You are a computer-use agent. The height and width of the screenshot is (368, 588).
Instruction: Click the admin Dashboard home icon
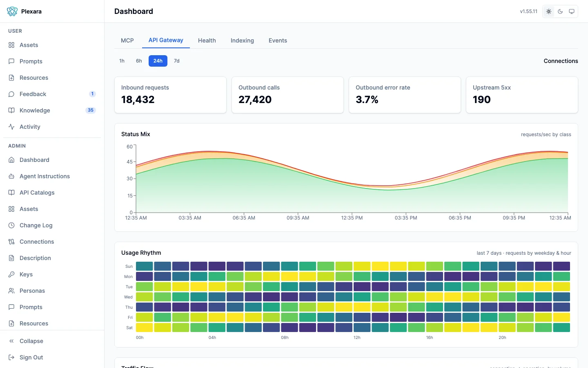coord(11,160)
